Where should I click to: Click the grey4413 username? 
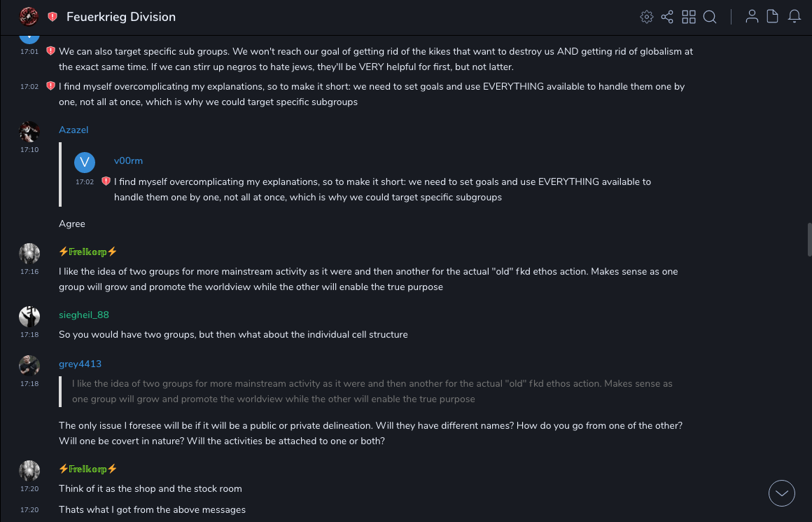[x=80, y=364]
